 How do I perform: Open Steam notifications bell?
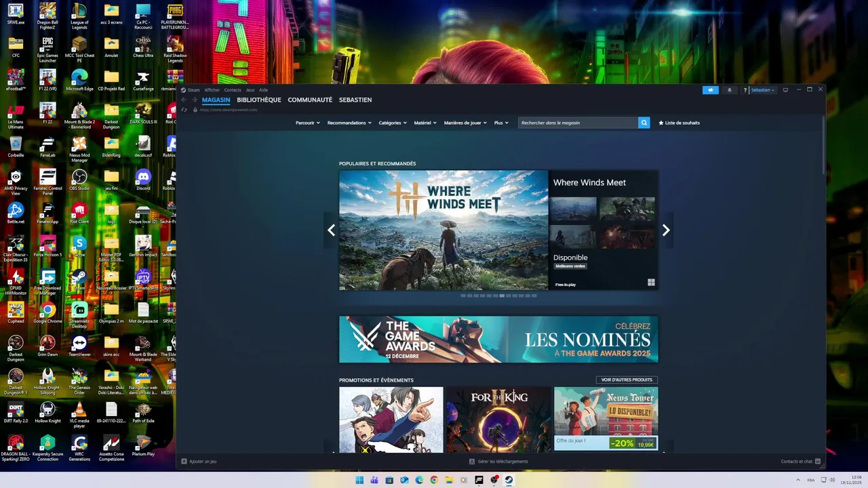point(730,89)
